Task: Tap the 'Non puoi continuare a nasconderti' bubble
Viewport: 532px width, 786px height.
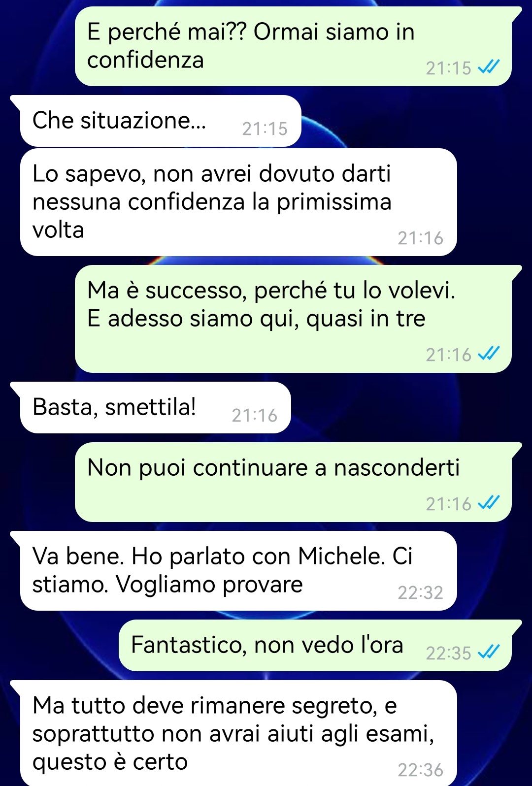Action: pos(293,482)
